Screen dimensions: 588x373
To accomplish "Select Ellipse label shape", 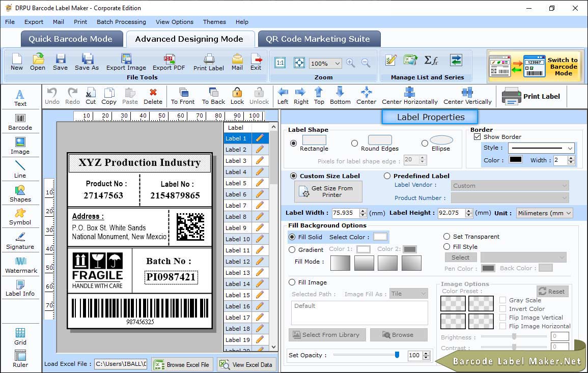I will [x=425, y=143].
